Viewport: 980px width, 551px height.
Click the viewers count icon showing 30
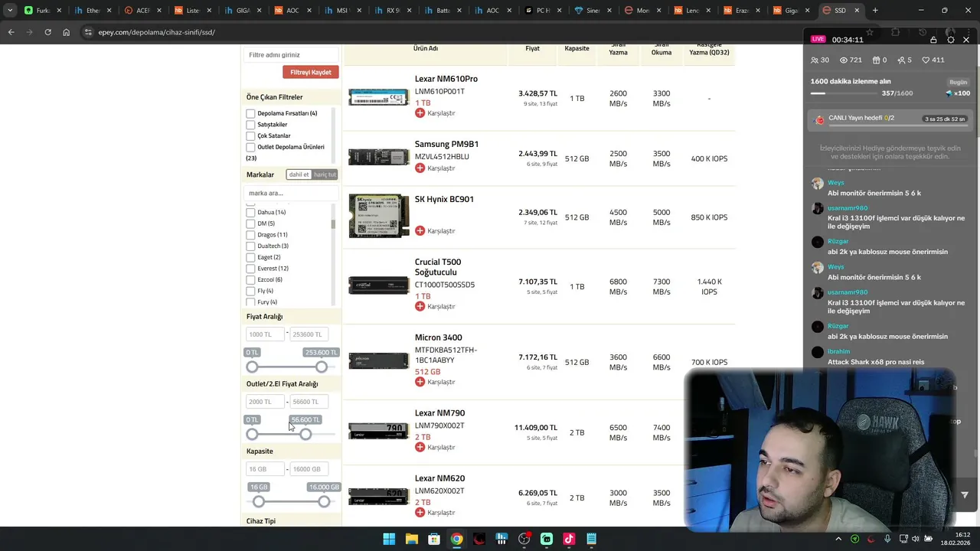[x=815, y=60]
